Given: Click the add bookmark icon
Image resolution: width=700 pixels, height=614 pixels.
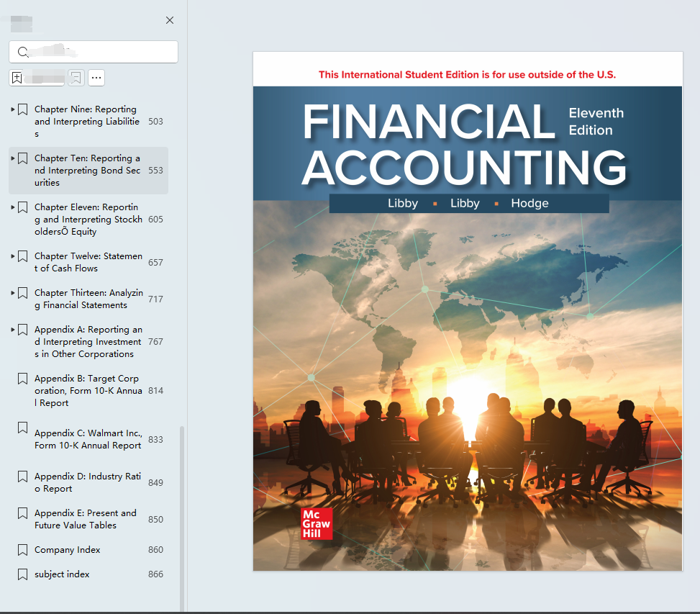Looking at the screenshot, I should click(17, 78).
